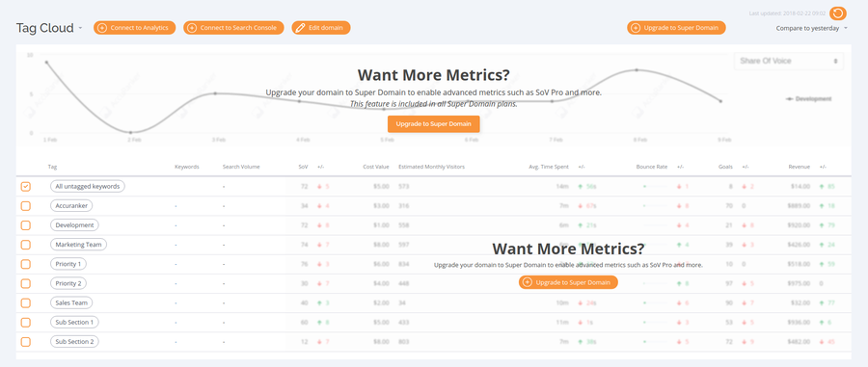This screenshot has height=367, width=868.
Task: Click the red down arrow in All untagged SoV
Action: [x=320, y=186]
